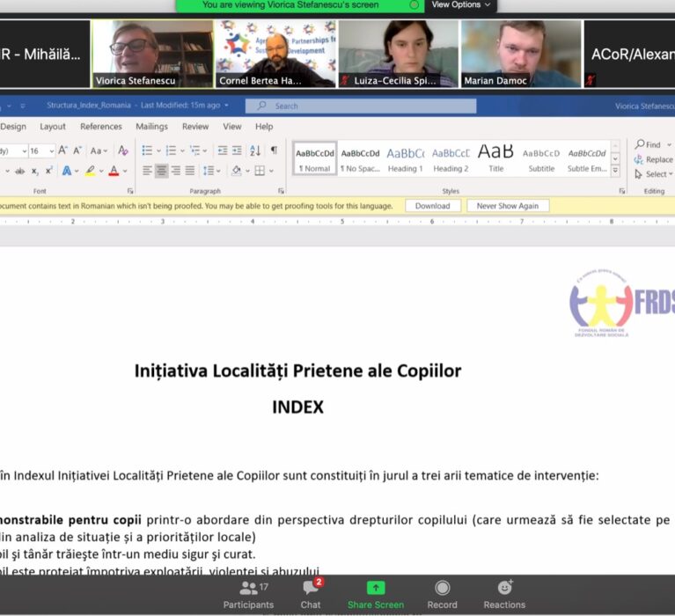The image size is (675, 616).
Task: Increase the paragraph indent
Action: click(x=237, y=150)
